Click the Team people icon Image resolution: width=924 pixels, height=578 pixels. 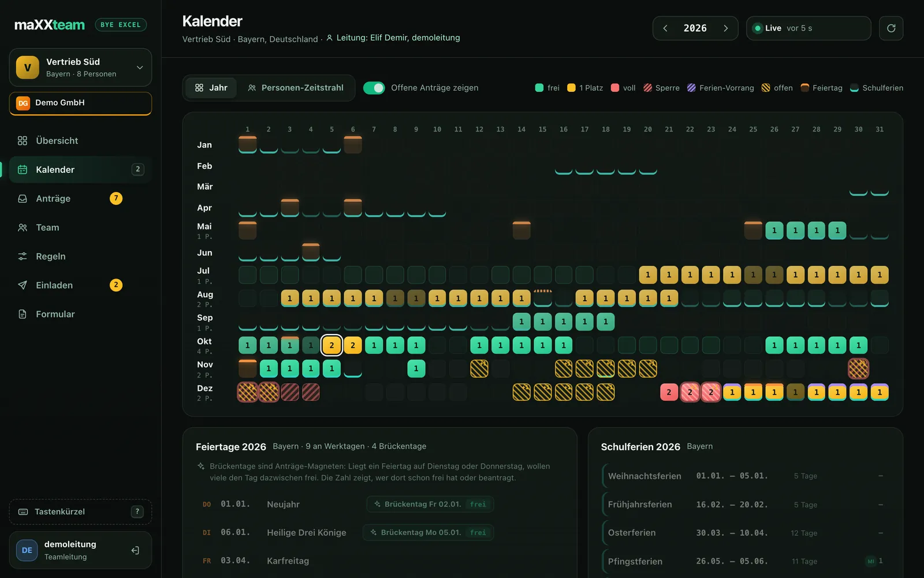[23, 227]
